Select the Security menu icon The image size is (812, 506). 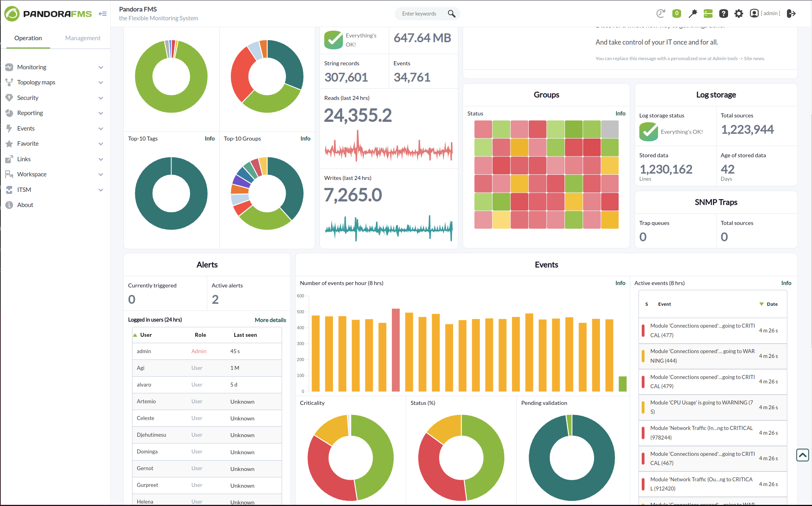coord(9,97)
